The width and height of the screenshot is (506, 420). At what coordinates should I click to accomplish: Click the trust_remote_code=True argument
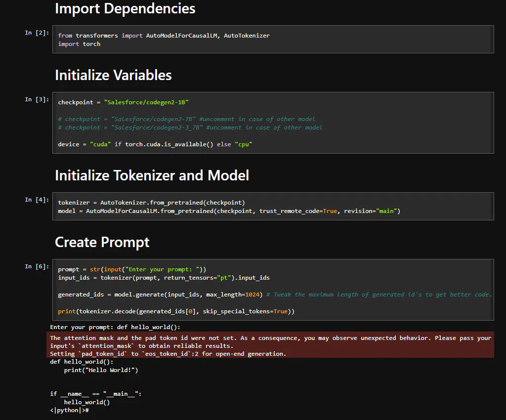(x=298, y=211)
